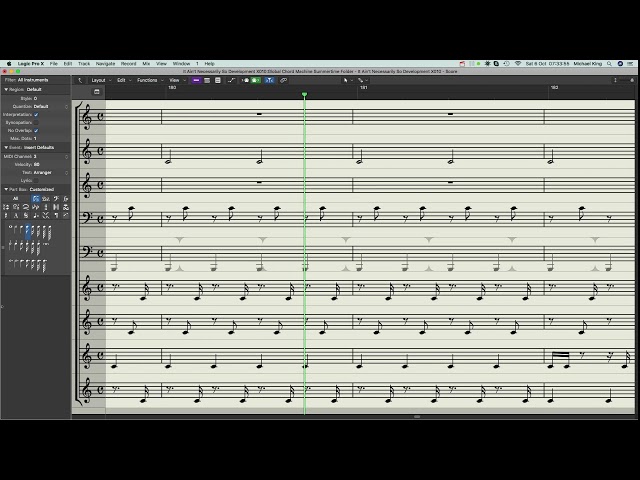Select the dynamics group in Part Box
Screen dimensions: 640x480
(66, 199)
